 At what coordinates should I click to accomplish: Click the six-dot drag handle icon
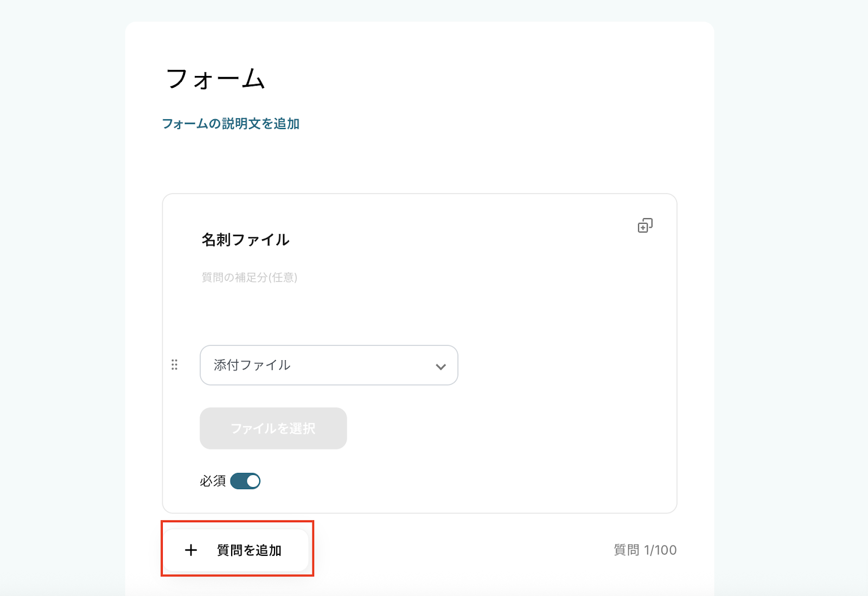point(175,365)
